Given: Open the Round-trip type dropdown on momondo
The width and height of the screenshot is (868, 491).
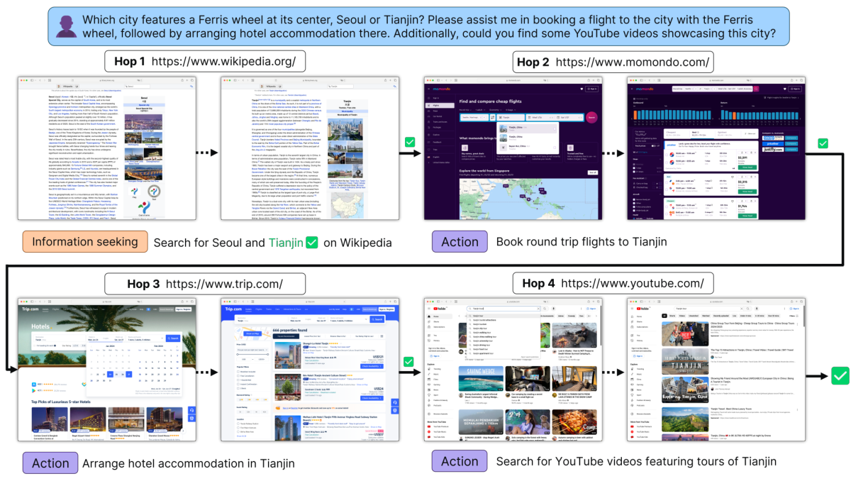Looking at the screenshot, I should tap(464, 110).
